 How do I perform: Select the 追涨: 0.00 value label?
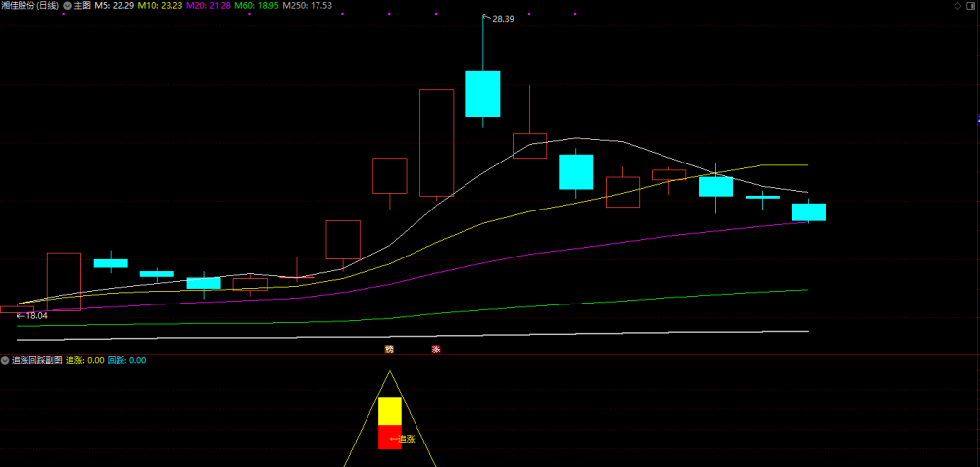coord(85,361)
